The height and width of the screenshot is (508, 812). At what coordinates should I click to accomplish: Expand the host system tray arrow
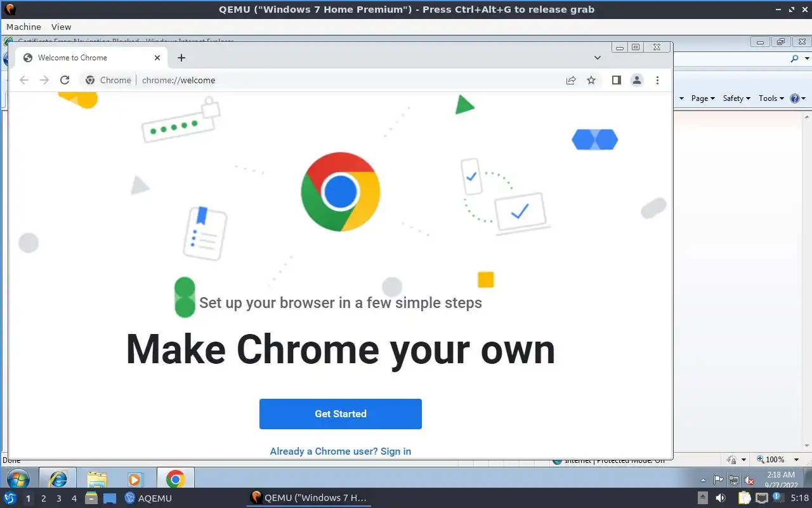click(x=703, y=498)
